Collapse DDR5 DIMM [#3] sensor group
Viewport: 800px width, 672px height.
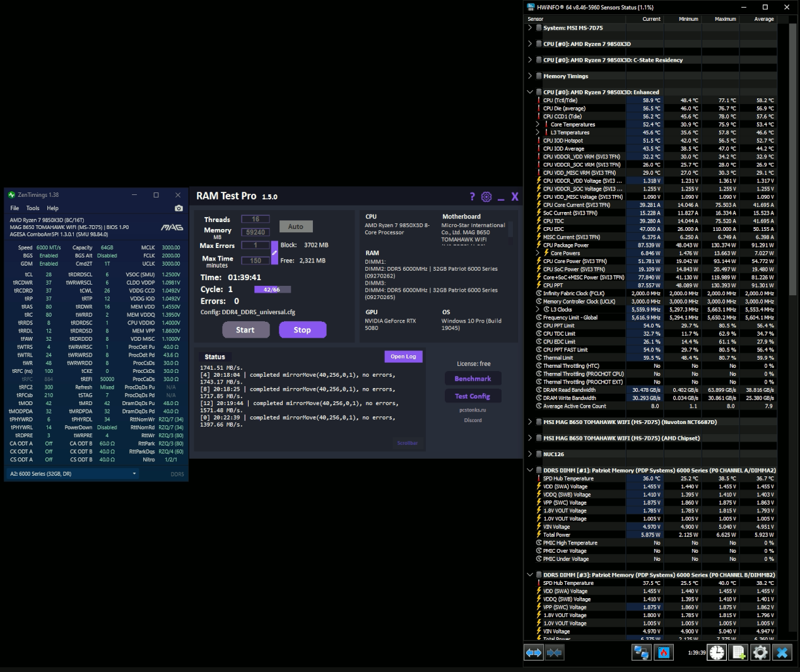(530, 575)
